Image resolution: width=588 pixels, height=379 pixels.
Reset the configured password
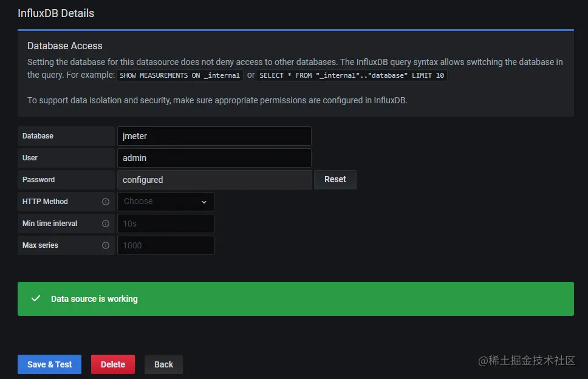[335, 180]
